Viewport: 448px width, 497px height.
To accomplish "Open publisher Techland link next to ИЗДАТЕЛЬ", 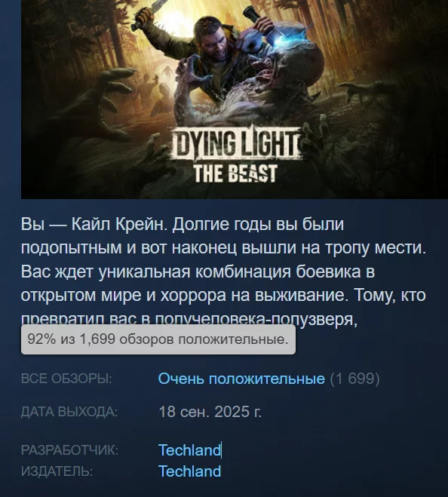I will tap(189, 471).
